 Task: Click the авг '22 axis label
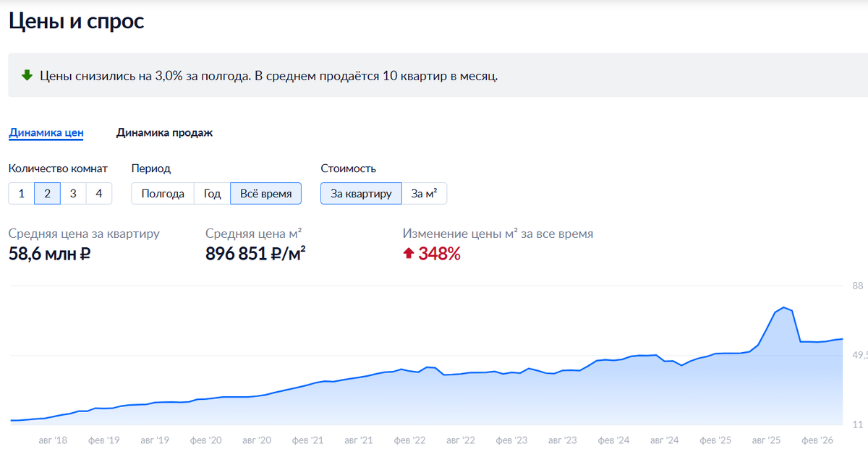[x=461, y=440]
